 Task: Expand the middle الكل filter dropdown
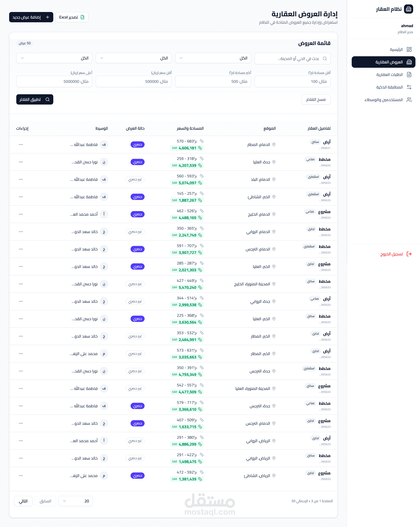pyautogui.click(x=133, y=58)
